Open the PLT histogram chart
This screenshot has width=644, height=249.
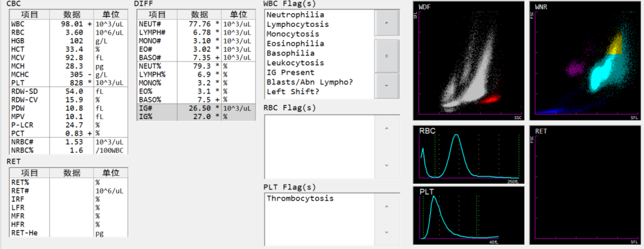tap(469, 216)
